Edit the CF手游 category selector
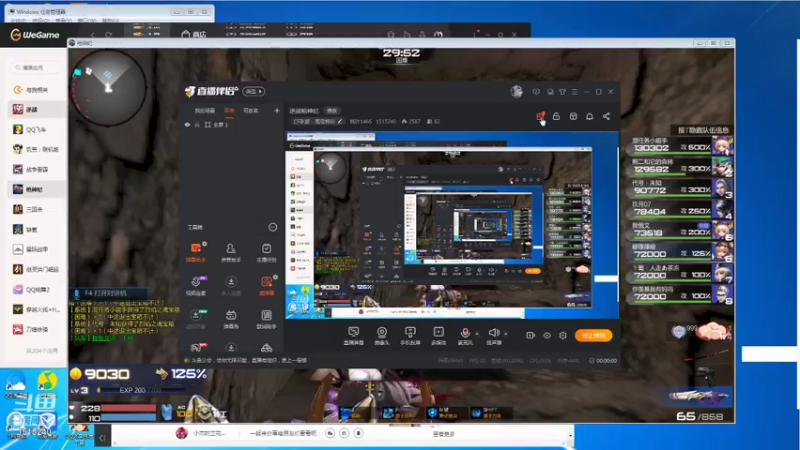800x450 pixels. click(x=318, y=121)
